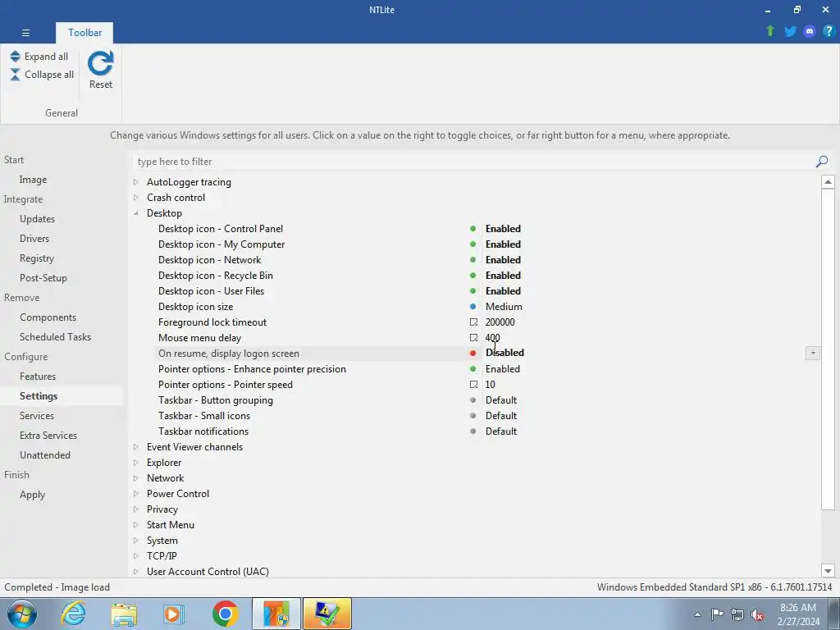Toggle Desktop icon - My Computer Enabled value
This screenshot has width=840, height=630.
click(x=503, y=244)
